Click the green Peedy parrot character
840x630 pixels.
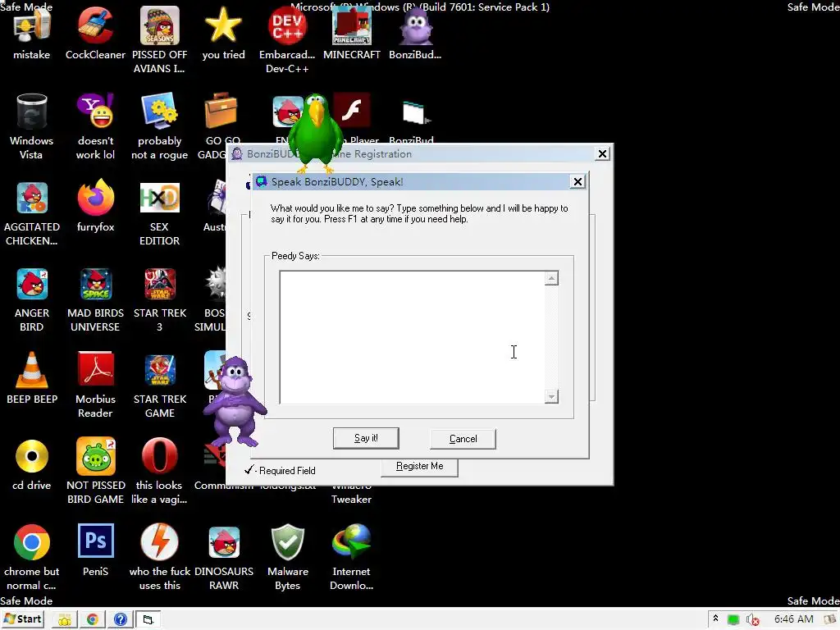pyautogui.click(x=316, y=134)
